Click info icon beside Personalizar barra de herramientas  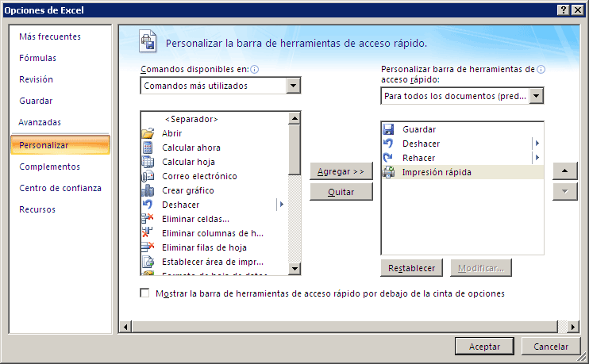click(x=541, y=70)
